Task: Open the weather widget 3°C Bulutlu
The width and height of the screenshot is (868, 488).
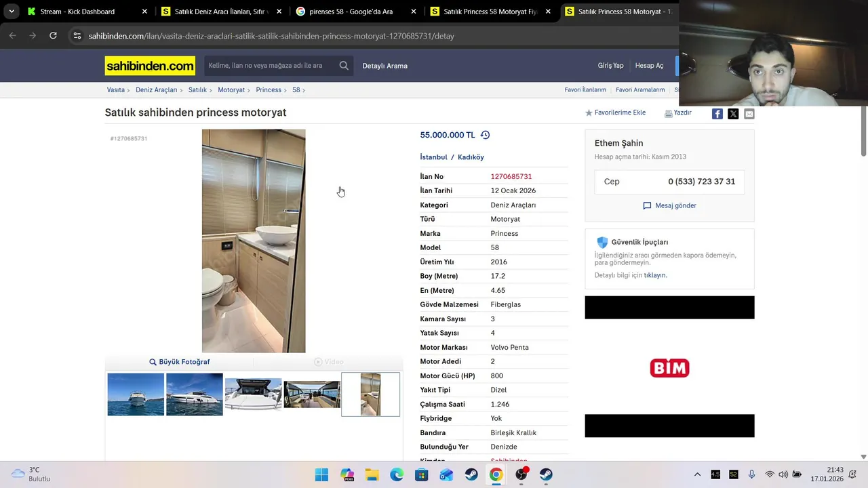Action: (x=31, y=474)
